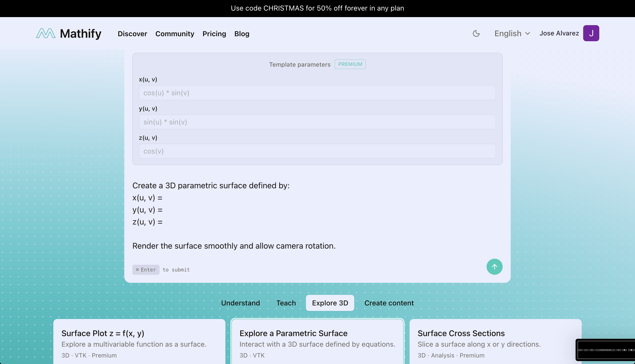Screen dimensions: 635x364
Task: Open the Discover menu item
Action: tap(132, 34)
